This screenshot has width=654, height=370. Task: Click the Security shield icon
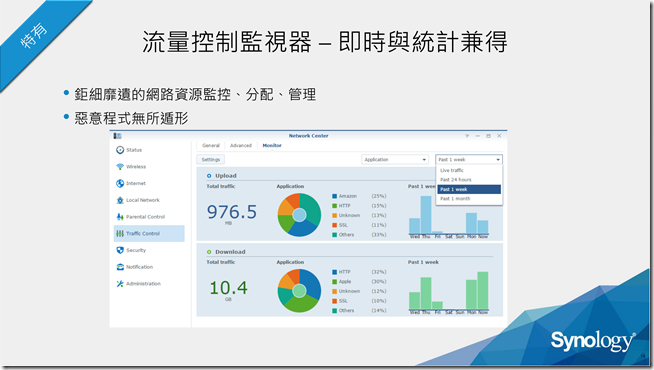pos(120,250)
